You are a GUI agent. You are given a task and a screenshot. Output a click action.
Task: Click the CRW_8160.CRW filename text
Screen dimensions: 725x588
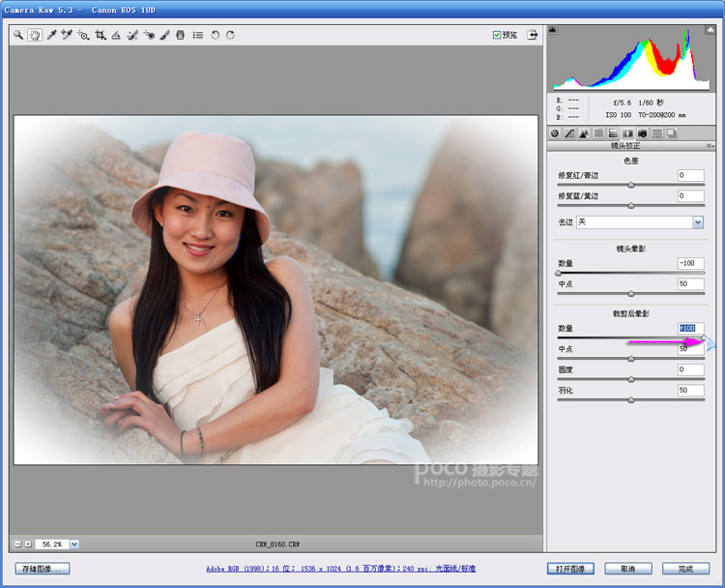point(277,544)
